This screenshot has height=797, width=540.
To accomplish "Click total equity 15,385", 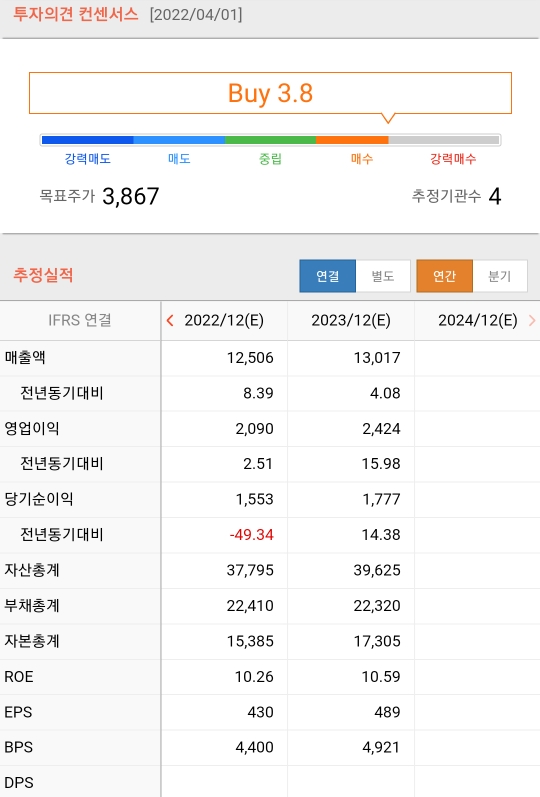I will [250, 641].
